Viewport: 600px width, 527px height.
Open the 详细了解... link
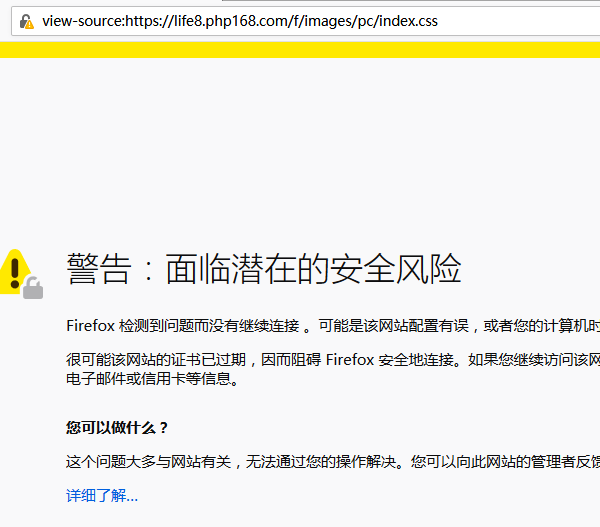click(x=102, y=495)
